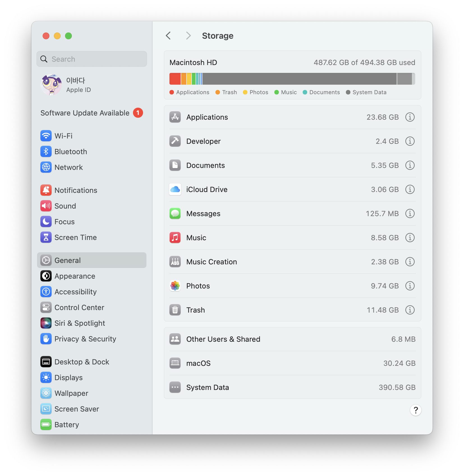The width and height of the screenshot is (464, 476).
Task: Click the Siri & Spotlight icon
Action: coord(46,323)
